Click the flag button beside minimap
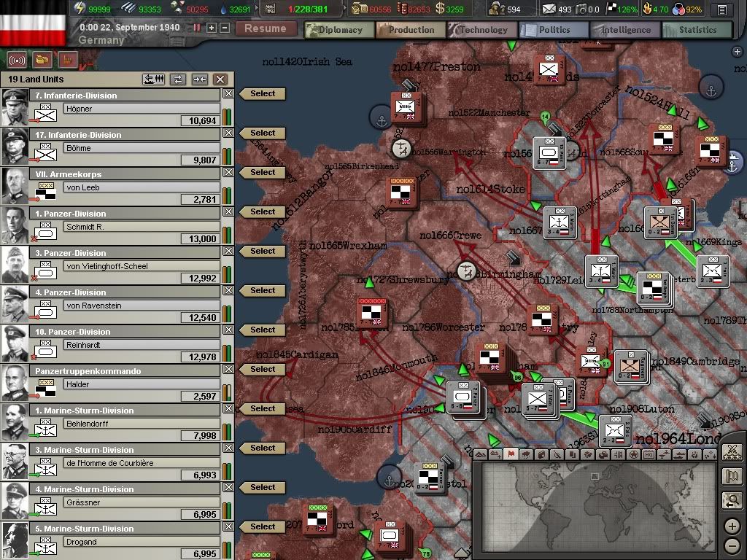Image resolution: width=747 pixels, height=560 pixels. [732, 476]
